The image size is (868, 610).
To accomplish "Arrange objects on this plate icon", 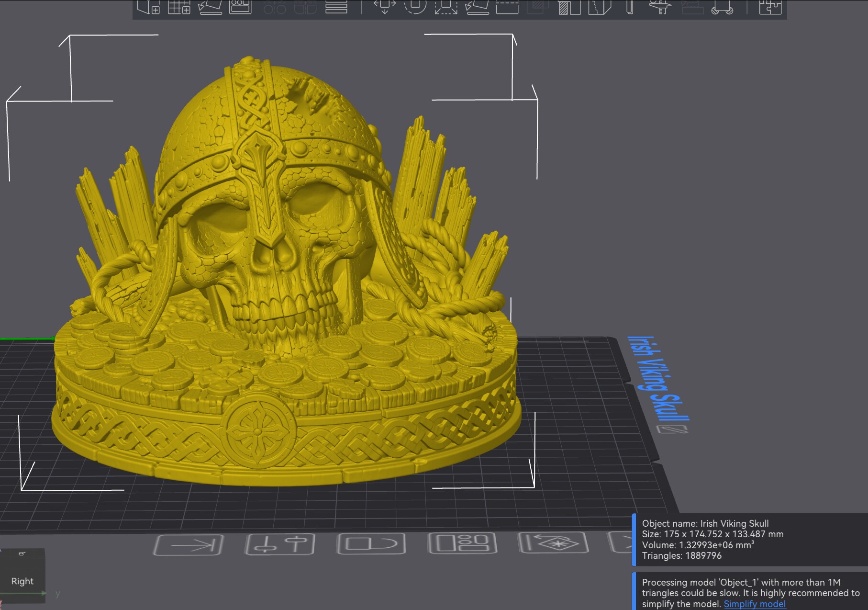I will click(463, 543).
